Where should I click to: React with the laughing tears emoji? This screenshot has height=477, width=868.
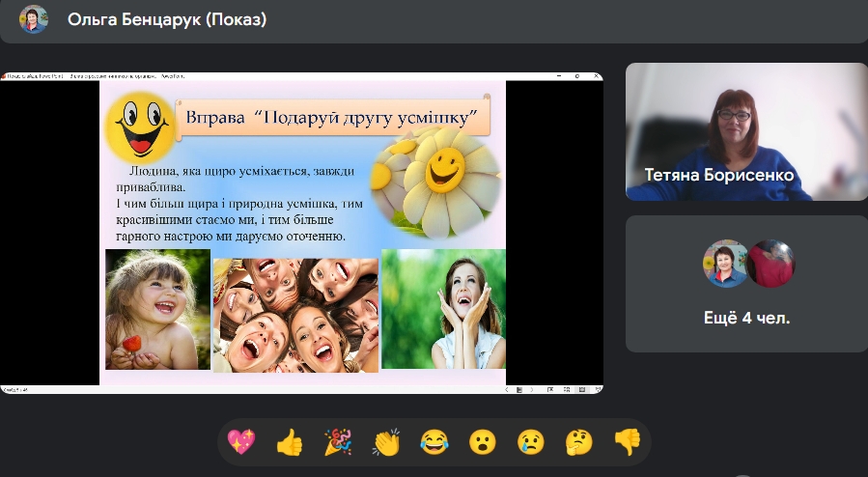coord(434,442)
